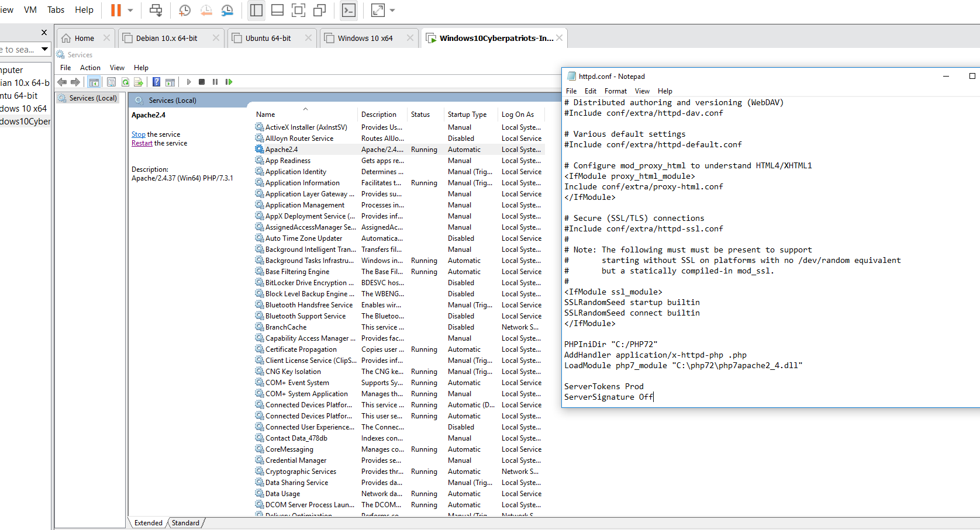Click the Stop the service link
Image resolution: width=980 pixels, height=530 pixels.
click(x=138, y=134)
